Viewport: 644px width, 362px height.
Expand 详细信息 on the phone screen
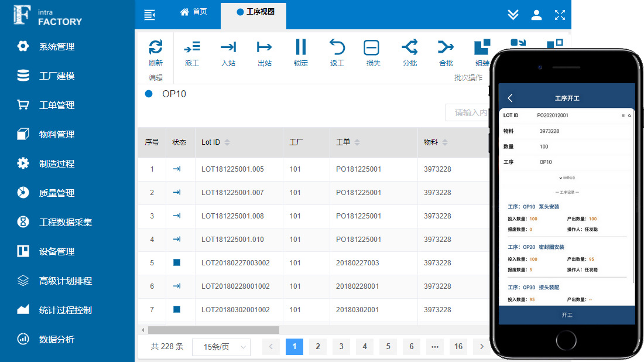566,177
